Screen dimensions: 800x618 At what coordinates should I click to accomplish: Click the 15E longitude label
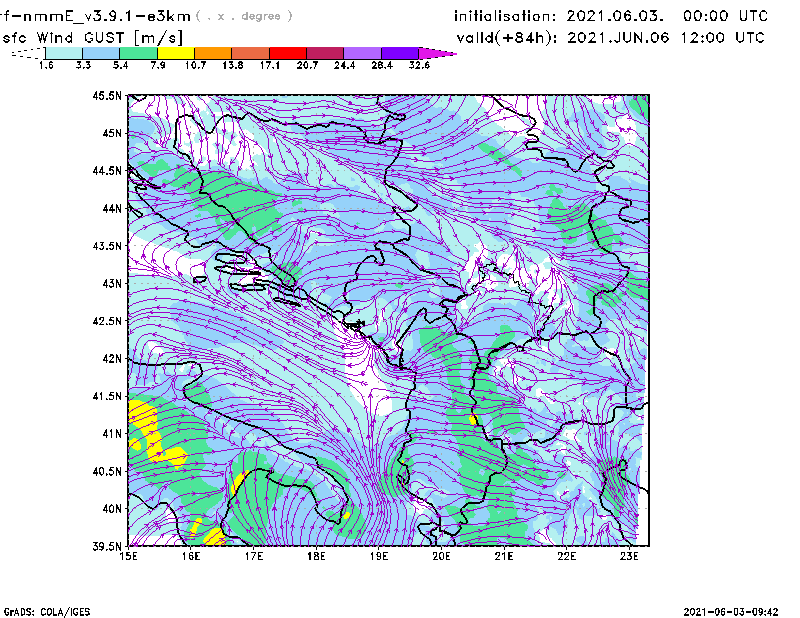click(128, 556)
